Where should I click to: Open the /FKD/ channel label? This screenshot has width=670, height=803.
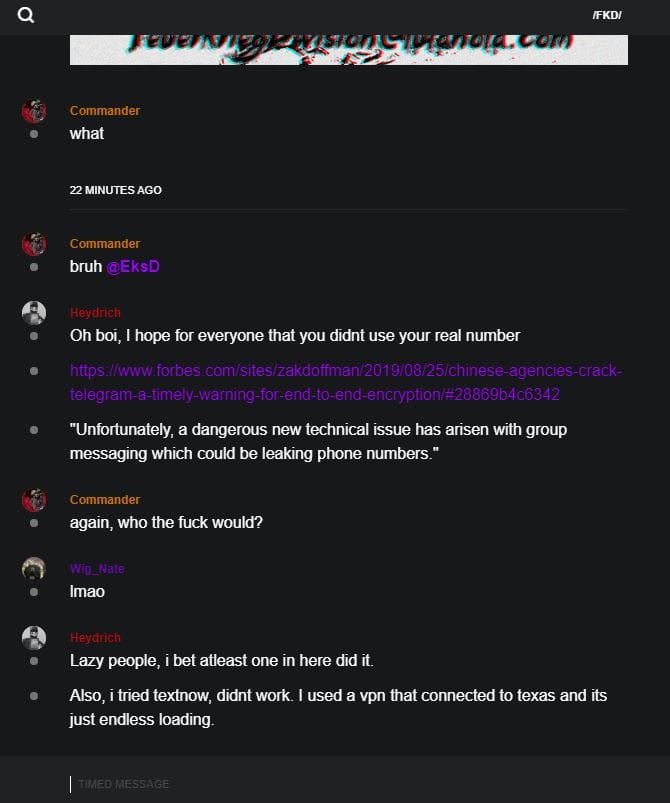606,15
